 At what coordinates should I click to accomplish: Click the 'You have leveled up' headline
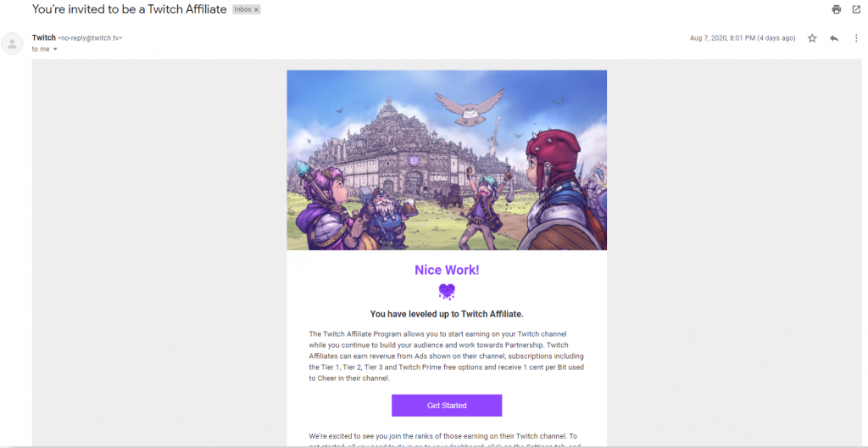tap(447, 314)
